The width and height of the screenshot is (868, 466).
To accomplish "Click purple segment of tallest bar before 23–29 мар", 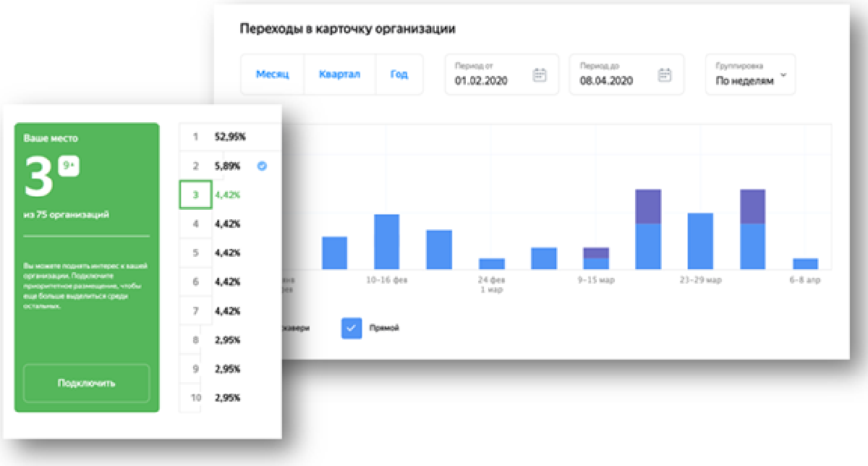I will pos(648,207).
